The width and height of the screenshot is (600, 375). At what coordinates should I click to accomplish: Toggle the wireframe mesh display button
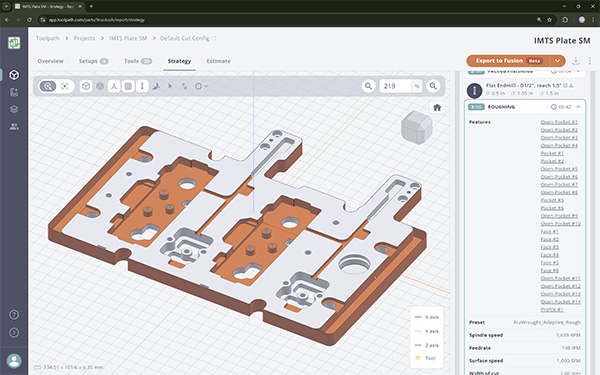coord(100,86)
